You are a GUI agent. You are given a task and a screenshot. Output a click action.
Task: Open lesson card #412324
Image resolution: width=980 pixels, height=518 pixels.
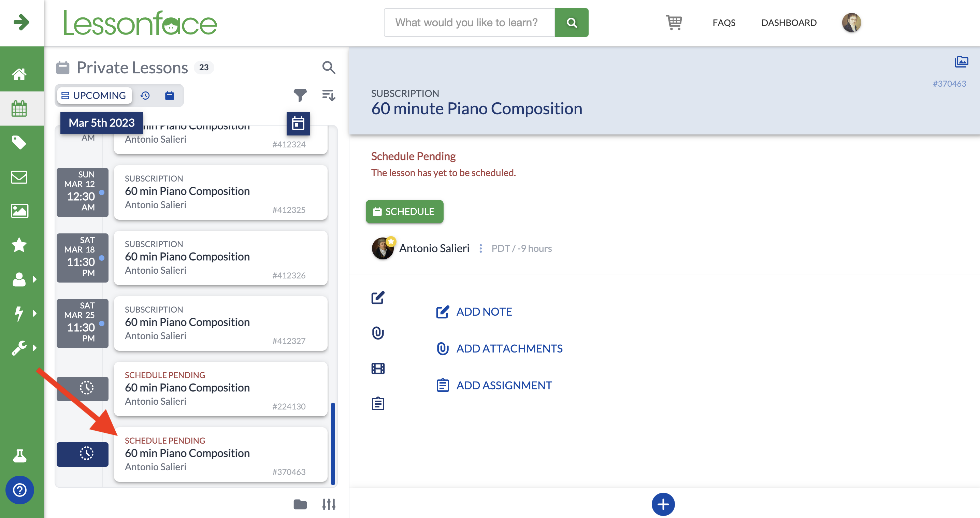(x=221, y=140)
